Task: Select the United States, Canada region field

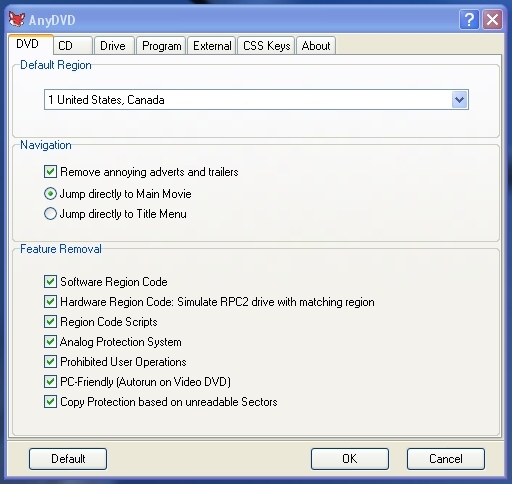Action: tap(256, 99)
